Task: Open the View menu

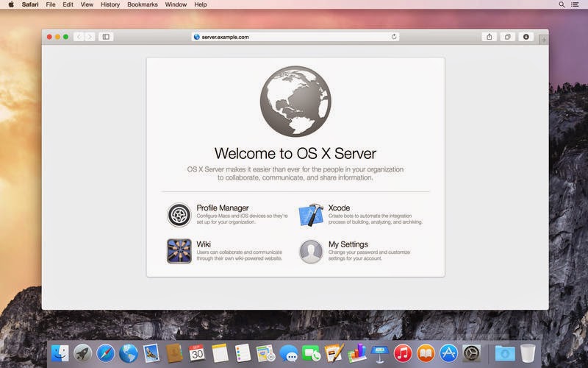Action: (87, 4)
